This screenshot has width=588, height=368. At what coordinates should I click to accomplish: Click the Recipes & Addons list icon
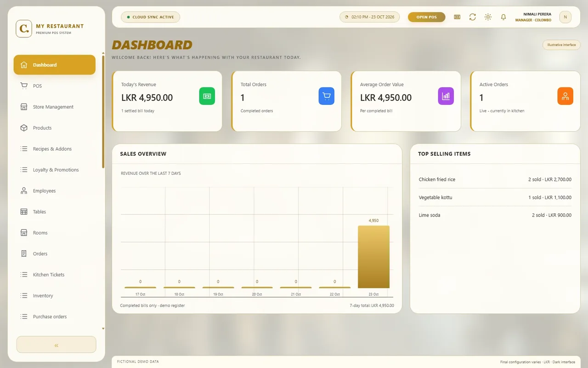pyautogui.click(x=24, y=149)
